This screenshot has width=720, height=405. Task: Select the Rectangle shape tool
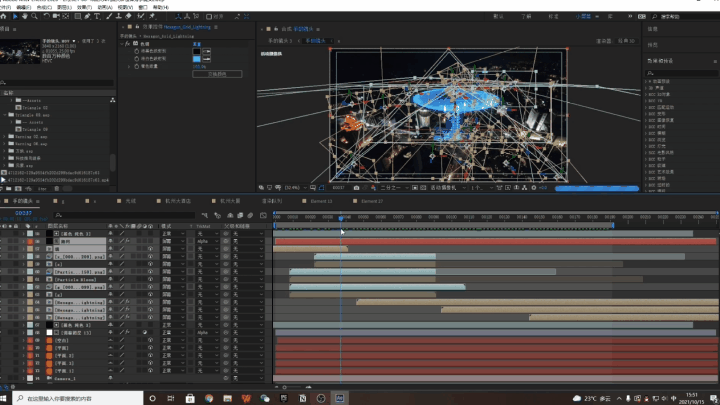(x=78, y=16)
